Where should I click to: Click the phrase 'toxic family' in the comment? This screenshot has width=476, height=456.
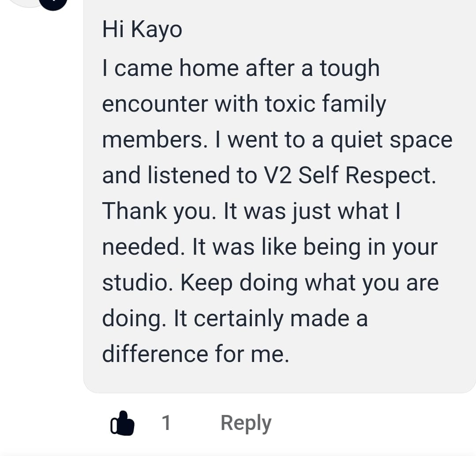point(325,104)
